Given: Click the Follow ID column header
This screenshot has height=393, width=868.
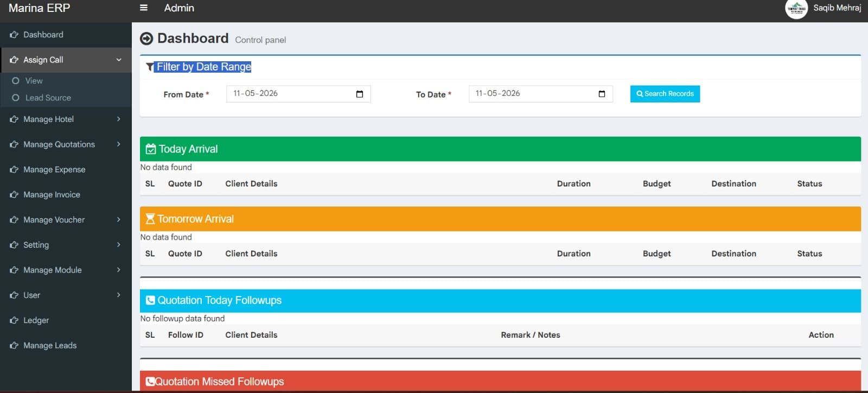Looking at the screenshot, I should pyautogui.click(x=186, y=335).
